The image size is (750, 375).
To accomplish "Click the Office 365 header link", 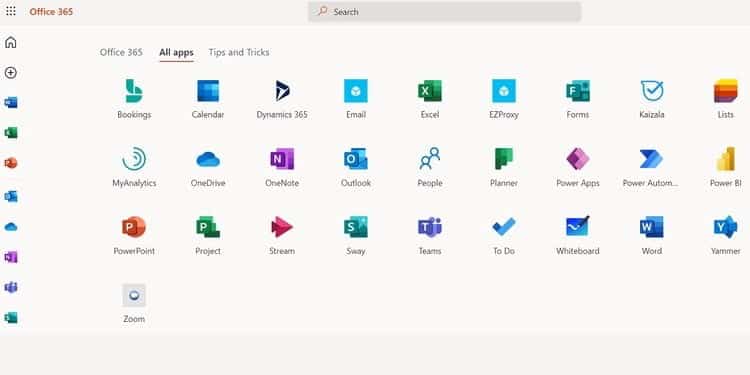I will [51, 11].
